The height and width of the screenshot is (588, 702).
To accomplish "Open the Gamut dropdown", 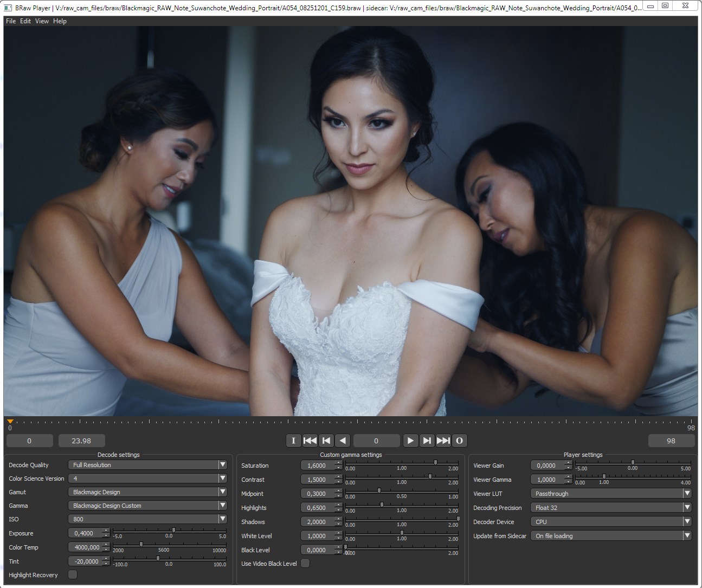I will click(x=147, y=492).
